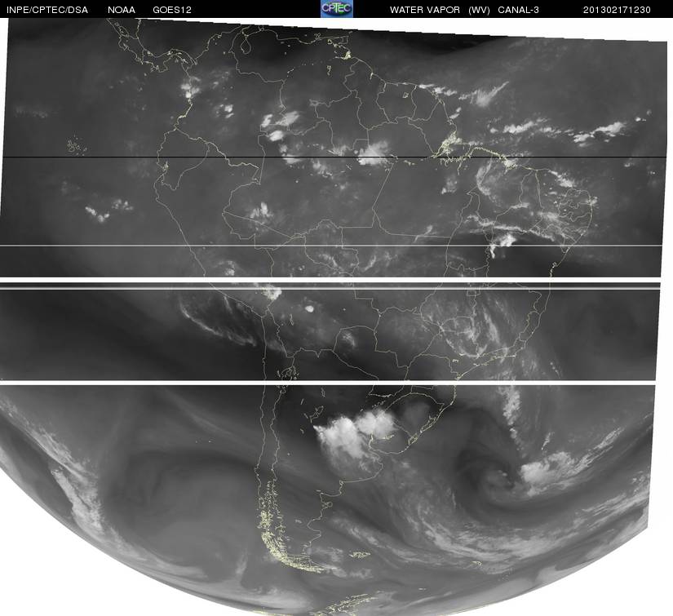This screenshot has width=673, height=616.
Task: Click the GOES12 satellite label
Action: (172, 10)
